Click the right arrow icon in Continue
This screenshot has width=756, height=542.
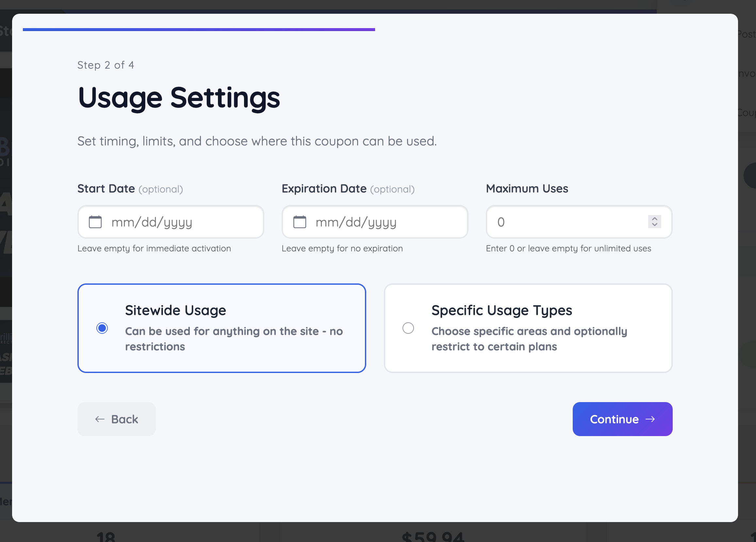tap(650, 419)
